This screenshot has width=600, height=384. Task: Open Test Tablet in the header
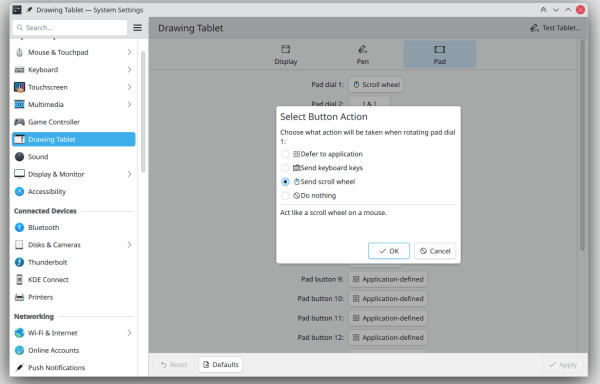tap(555, 28)
